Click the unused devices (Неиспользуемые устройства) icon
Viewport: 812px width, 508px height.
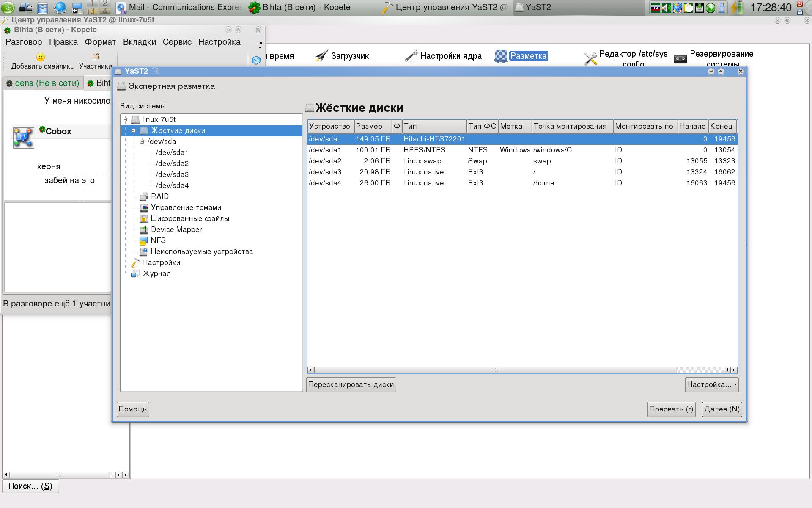(144, 251)
